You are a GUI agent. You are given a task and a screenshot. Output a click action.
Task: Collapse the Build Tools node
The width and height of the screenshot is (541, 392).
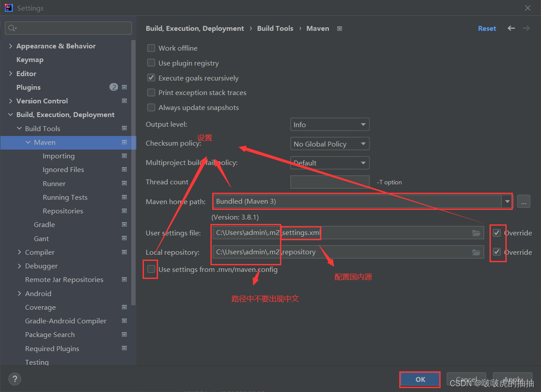pyautogui.click(x=19, y=128)
